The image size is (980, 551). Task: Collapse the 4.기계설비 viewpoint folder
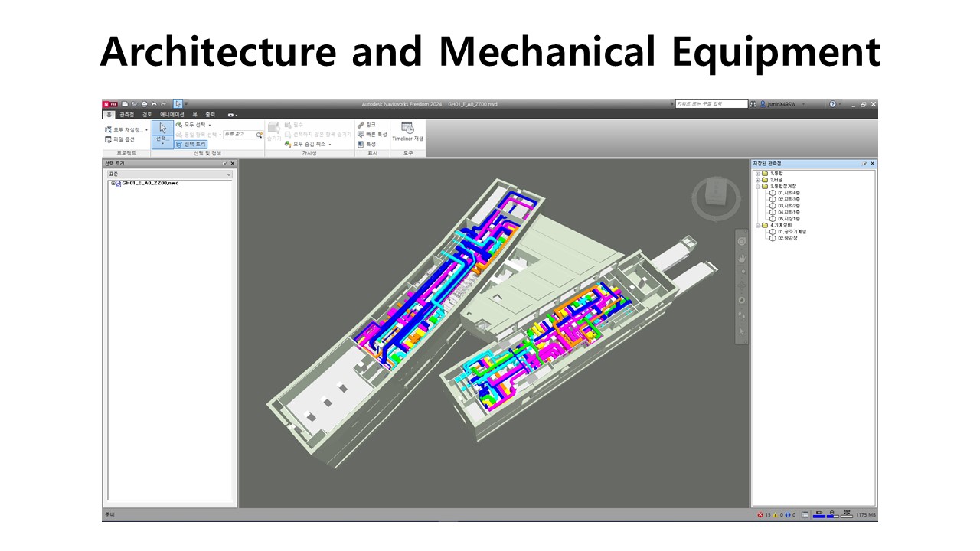(758, 226)
